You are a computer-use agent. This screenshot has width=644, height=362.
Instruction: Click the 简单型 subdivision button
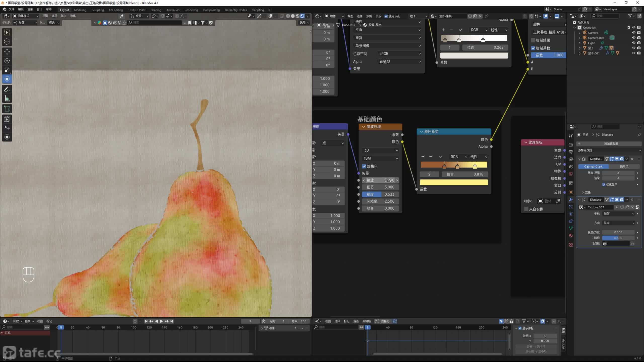click(624, 166)
